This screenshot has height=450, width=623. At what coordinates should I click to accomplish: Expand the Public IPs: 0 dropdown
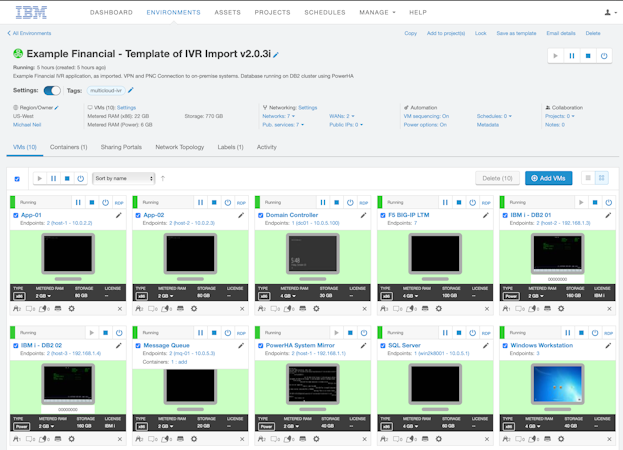346,125
